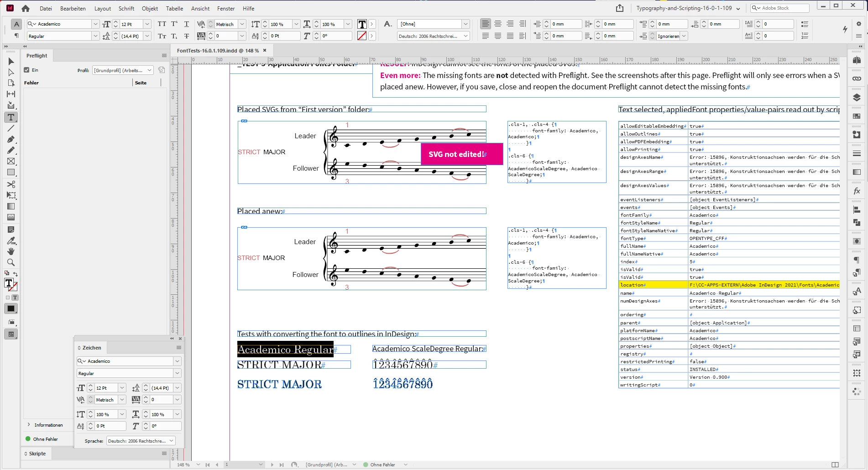Open the Bearbeiten menu
This screenshot has width=868, height=470.
tap(73, 8)
